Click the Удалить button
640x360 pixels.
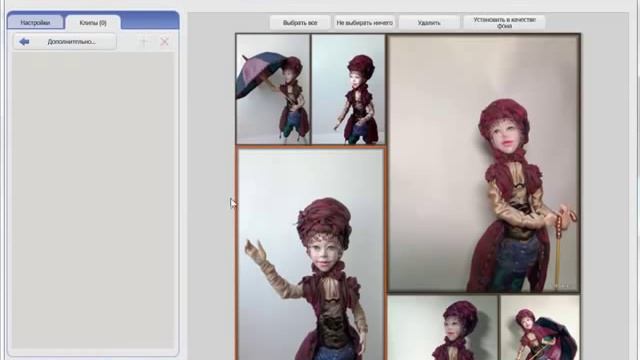[x=429, y=23]
